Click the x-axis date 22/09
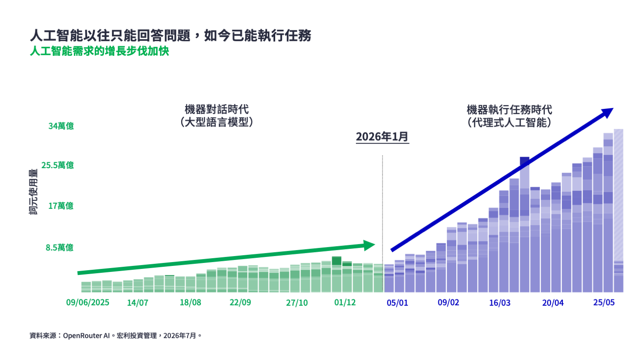The image size is (644, 362). pyautogui.click(x=240, y=302)
